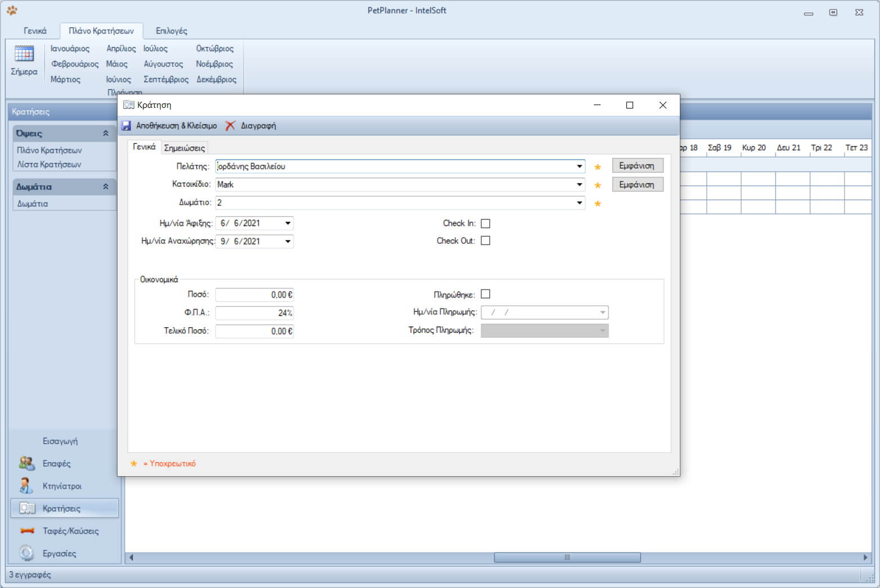Click the red X Διαγραφή icon
Screen dimensions: 880x588
click(230, 126)
